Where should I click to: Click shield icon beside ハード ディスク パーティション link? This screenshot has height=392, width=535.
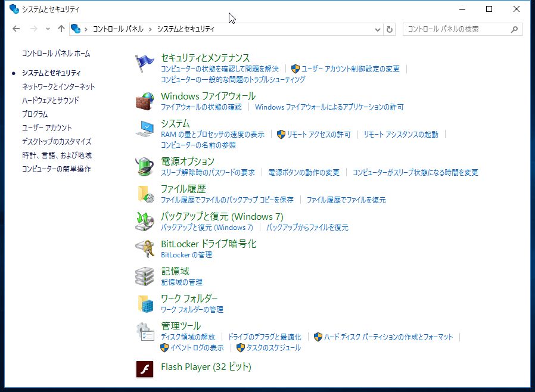pos(318,337)
